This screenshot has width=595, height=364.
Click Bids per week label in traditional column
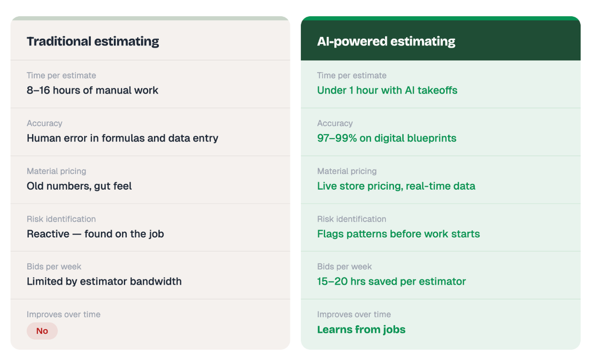[54, 266]
